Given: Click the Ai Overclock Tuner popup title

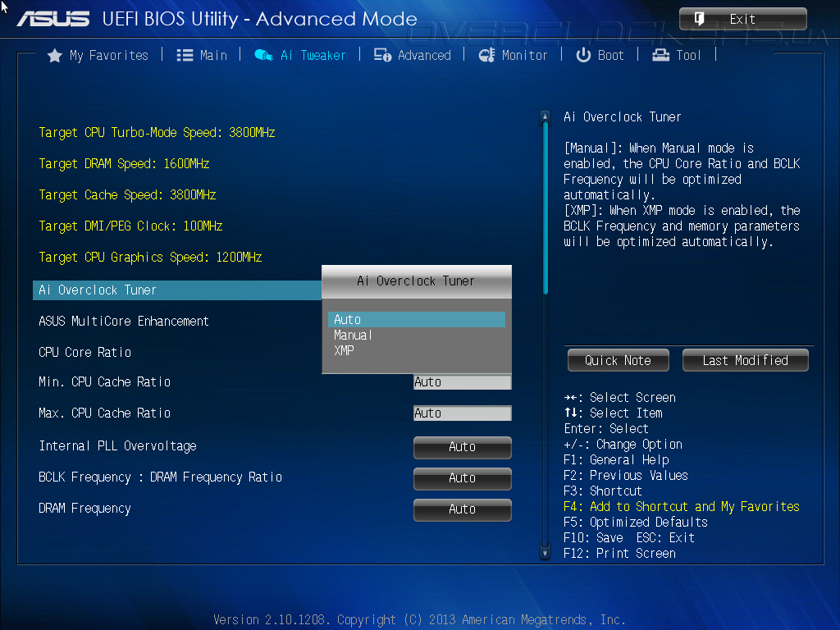Looking at the screenshot, I should [416, 281].
